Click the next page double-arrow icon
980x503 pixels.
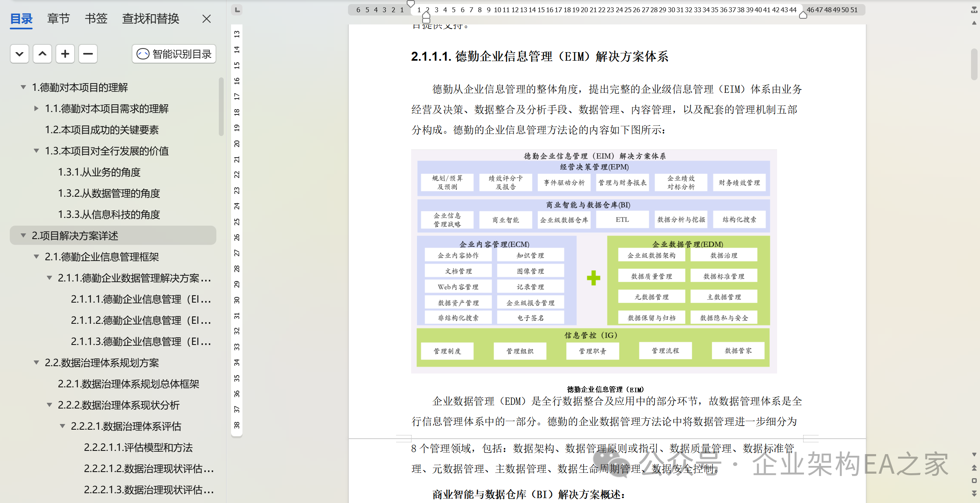(974, 493)
